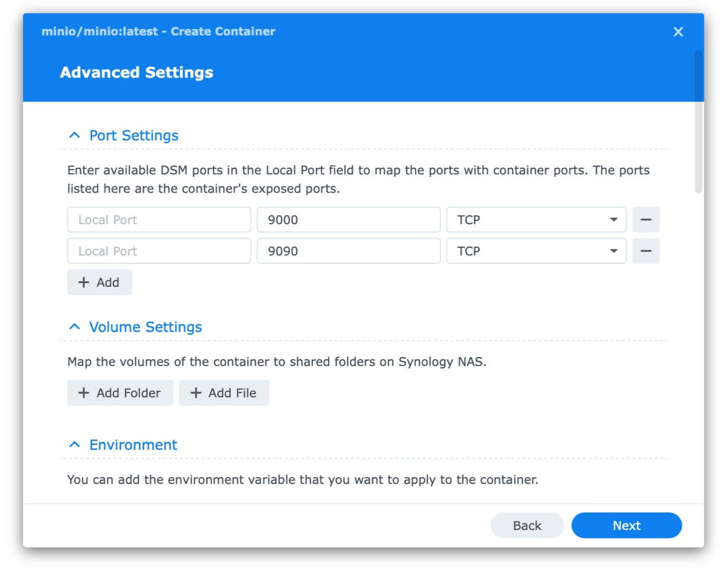
Task: Click the 9090 container port field
Action: (x=348, y=251)
